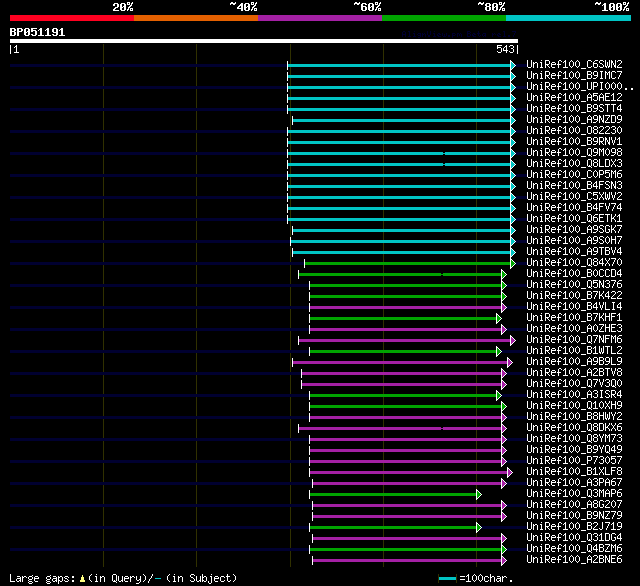Select the UniRef100_A9S0H7 label
The image size is (640, 586).
(574, 241)
